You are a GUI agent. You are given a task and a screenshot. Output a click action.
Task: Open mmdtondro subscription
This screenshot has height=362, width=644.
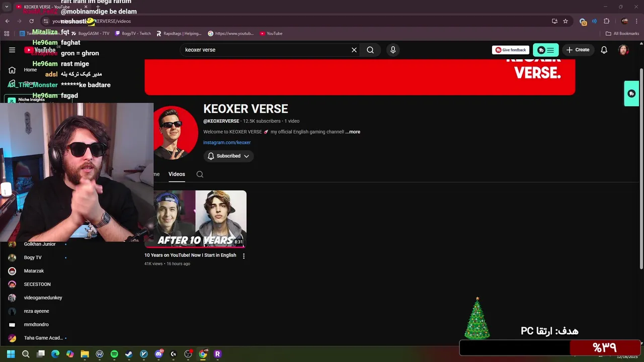(36, 324)
